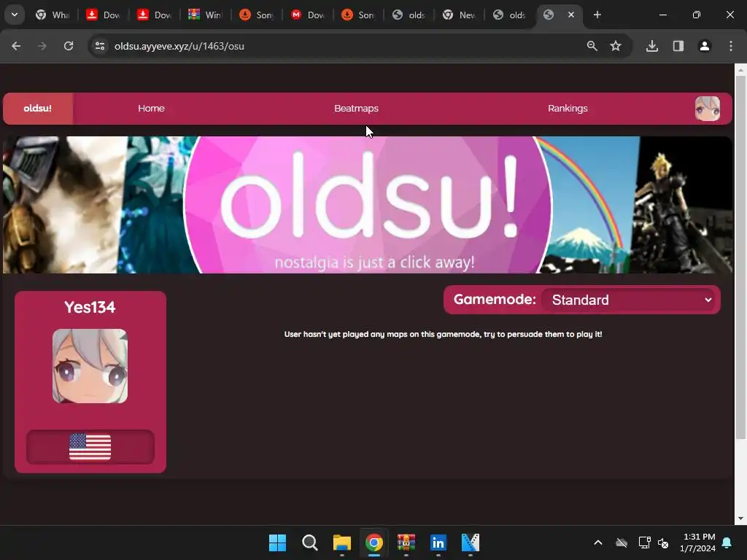Screen dimensions: 747x560
Task: Open the Rankings nav link
Action: click(568, 109)
